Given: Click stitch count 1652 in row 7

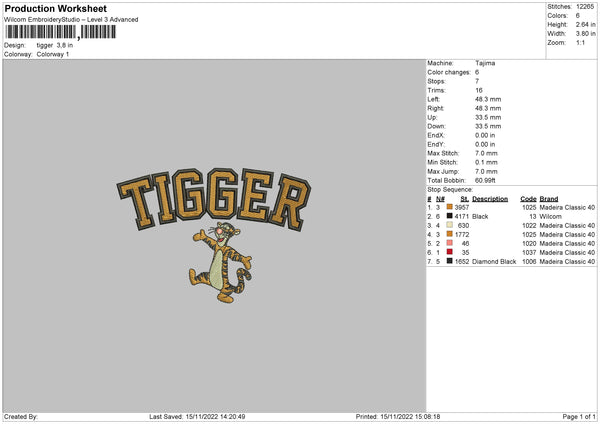Looking at the screenshot, I should point(462,262).
